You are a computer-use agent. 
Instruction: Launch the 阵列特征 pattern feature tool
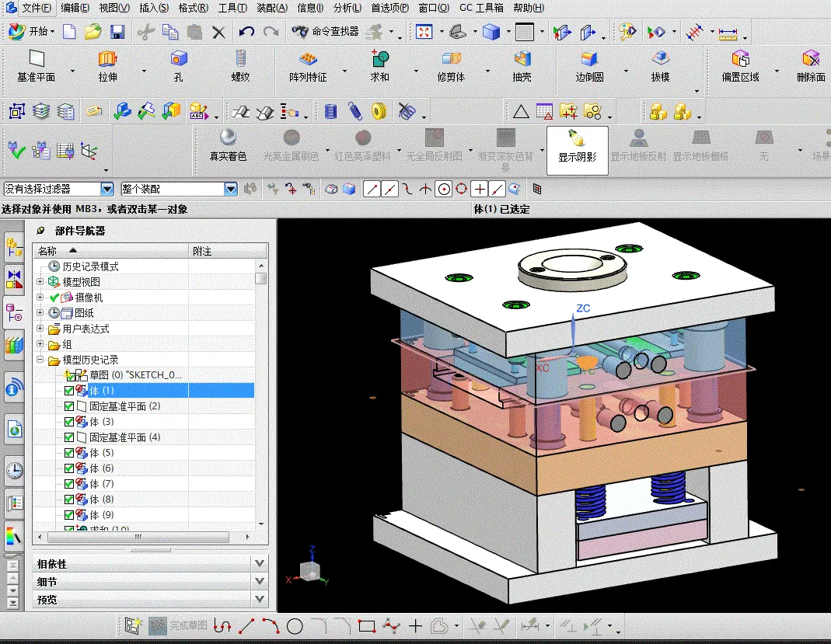[x=308, y=66]
